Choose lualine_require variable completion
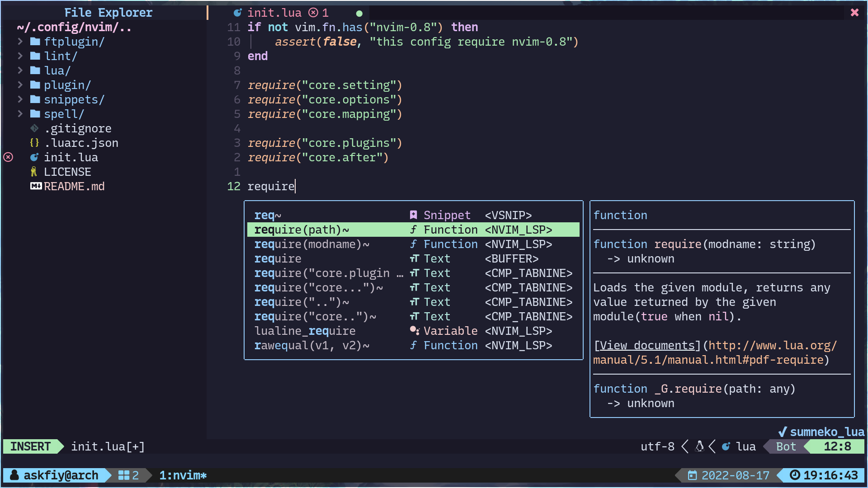The width and height of the screenshot is (868, 488). [x=305, y=331]
